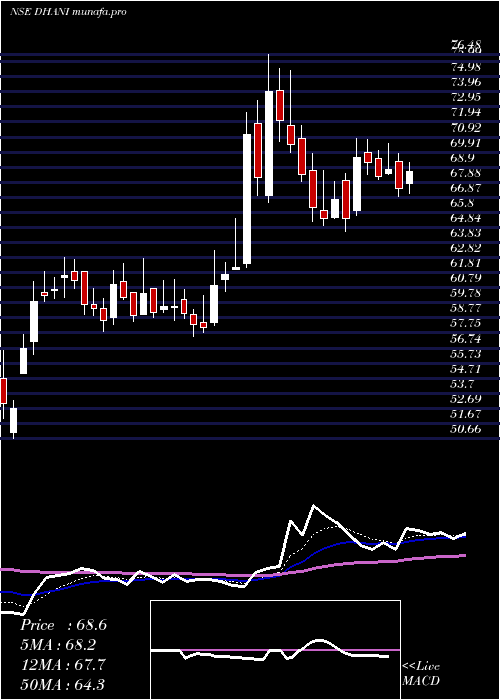Click the 51.67 price axis label
Viewport: 500px width, 700px height.
[x=466, y=414]
